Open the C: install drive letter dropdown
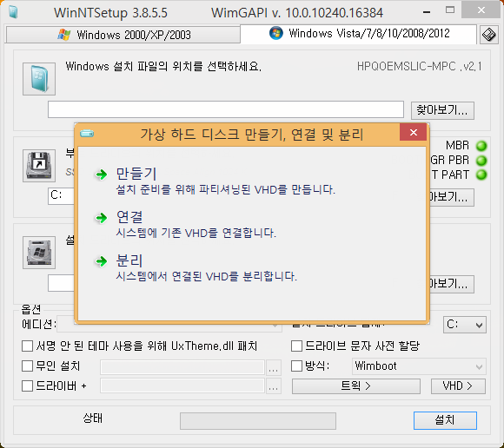 point(465,325)
